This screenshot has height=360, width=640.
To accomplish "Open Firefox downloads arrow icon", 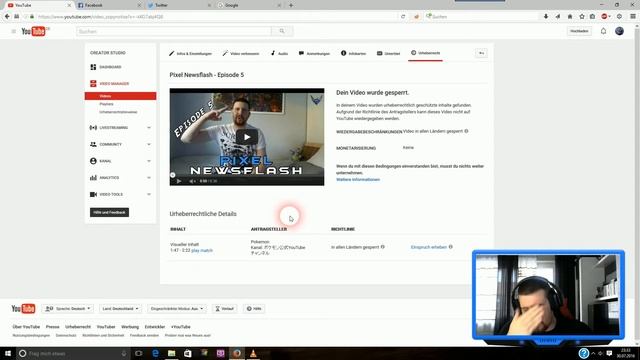I will (546, 17).
